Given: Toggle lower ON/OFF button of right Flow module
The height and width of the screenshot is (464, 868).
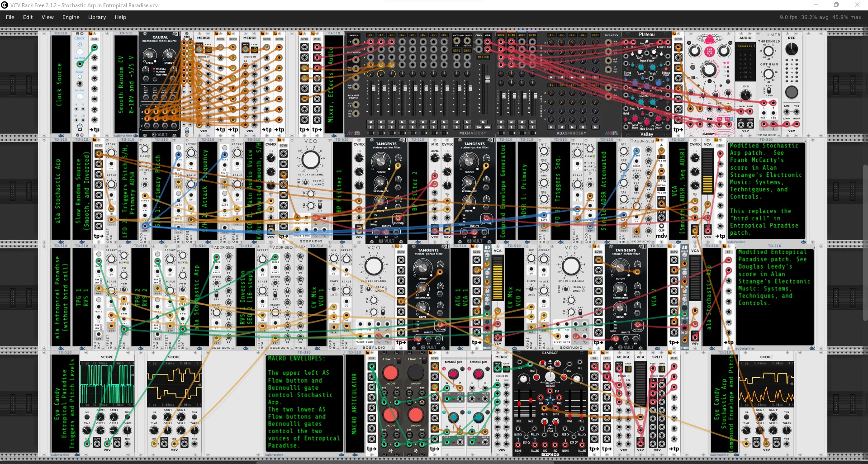Looking at the screenshot, I should [x=415, y=415].
